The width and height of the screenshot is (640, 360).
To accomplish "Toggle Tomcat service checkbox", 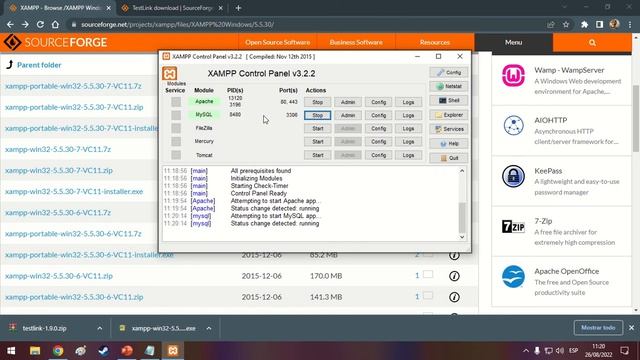I will [176, 155].
